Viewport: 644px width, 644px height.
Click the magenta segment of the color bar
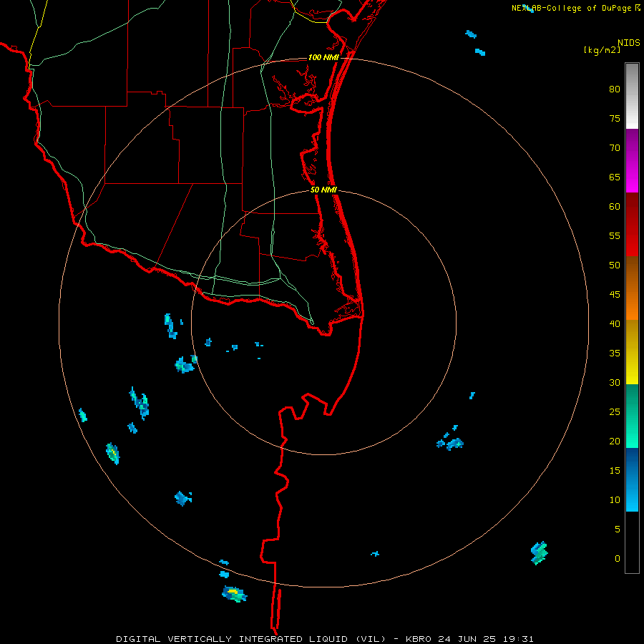point(632,160)
